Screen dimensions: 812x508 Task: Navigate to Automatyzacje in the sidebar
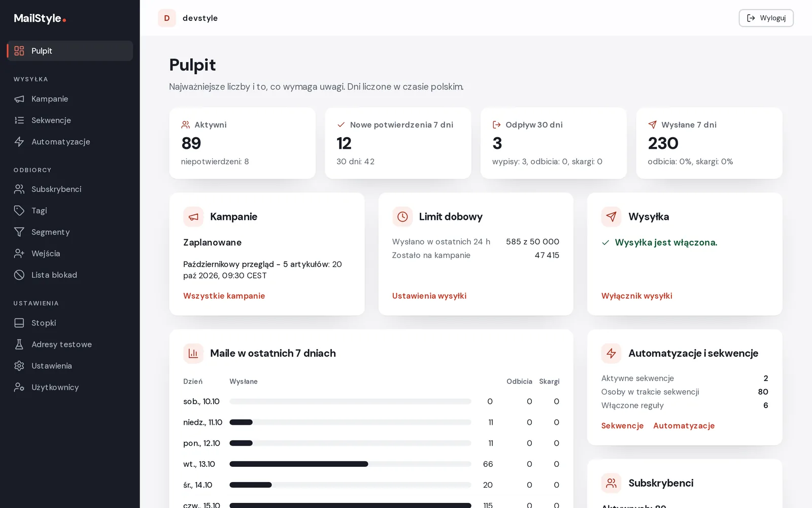pos(70,142)
